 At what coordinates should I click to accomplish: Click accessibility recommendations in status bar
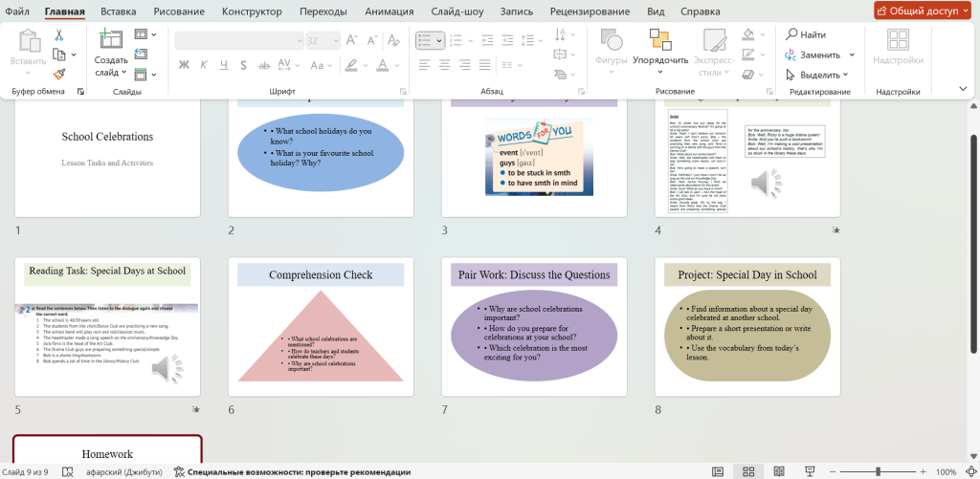(292, 471)
